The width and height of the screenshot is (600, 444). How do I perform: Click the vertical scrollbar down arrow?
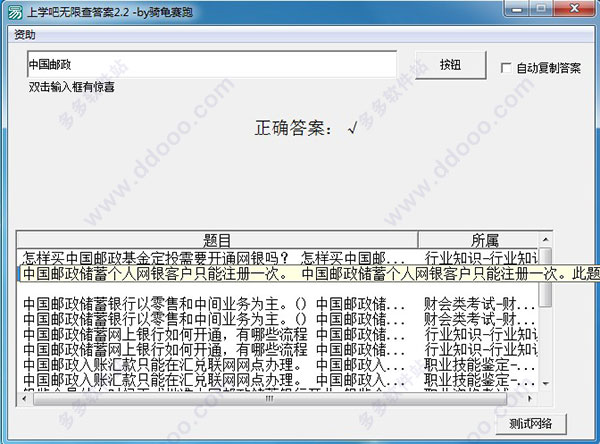(546, 383)
